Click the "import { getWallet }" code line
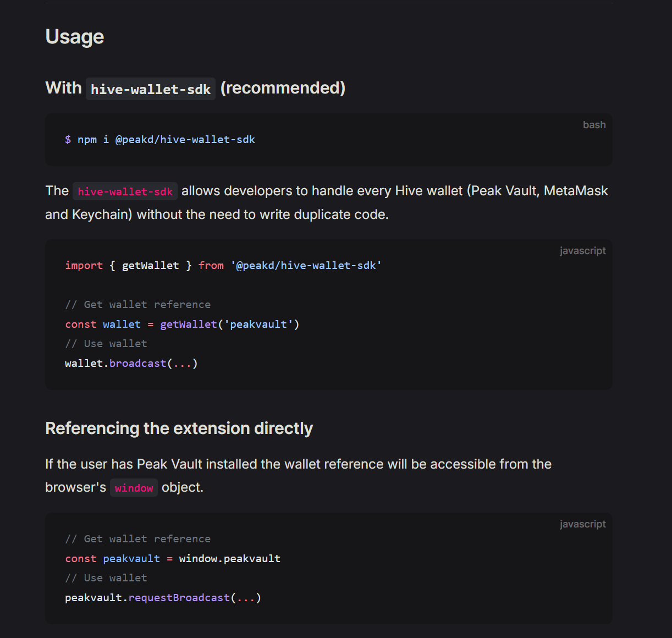 223,266
